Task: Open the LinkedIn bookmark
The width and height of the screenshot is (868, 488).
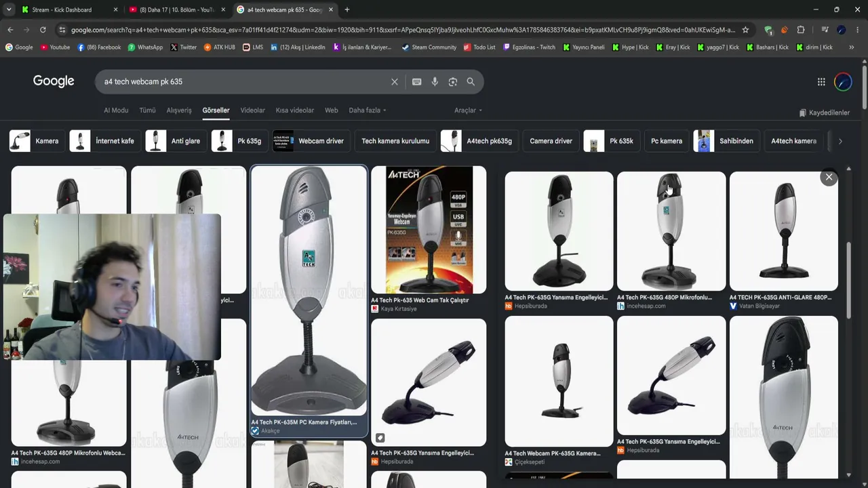Action: click(x=298, y=47)
